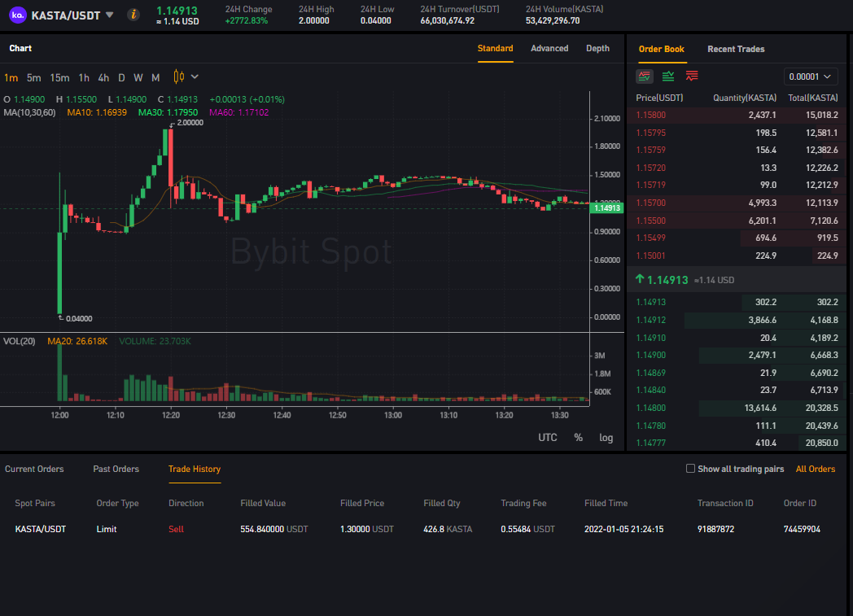This screenshot has width=853, height=616.
Task: Switch to Depth chart tab
Action: pos(597,48)
